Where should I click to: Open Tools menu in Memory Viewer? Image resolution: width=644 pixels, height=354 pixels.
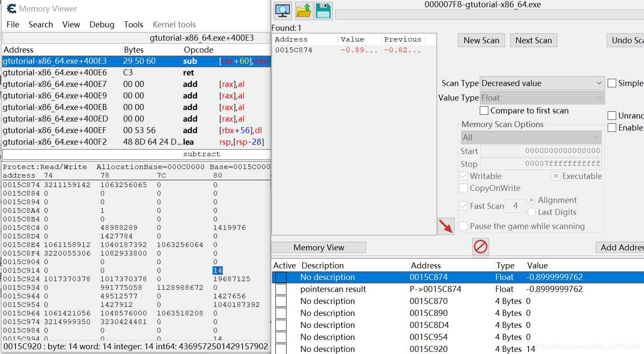click(133, 24)
